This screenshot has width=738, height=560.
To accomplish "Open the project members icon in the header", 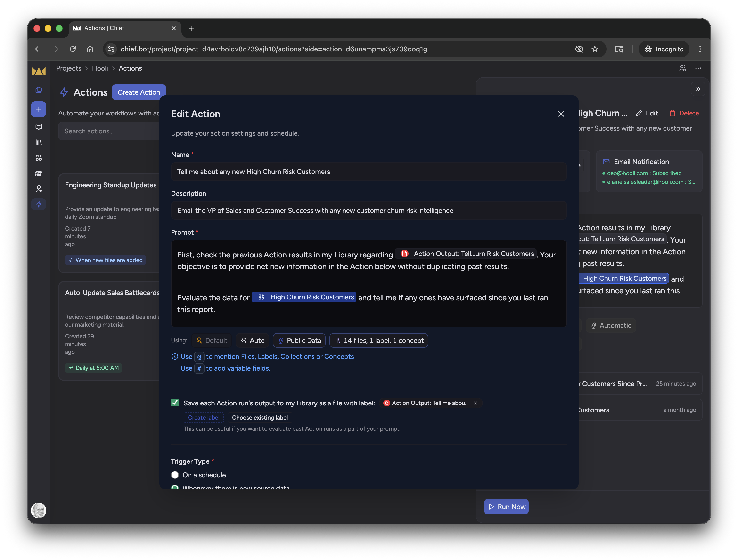I will tap(683, 68).
